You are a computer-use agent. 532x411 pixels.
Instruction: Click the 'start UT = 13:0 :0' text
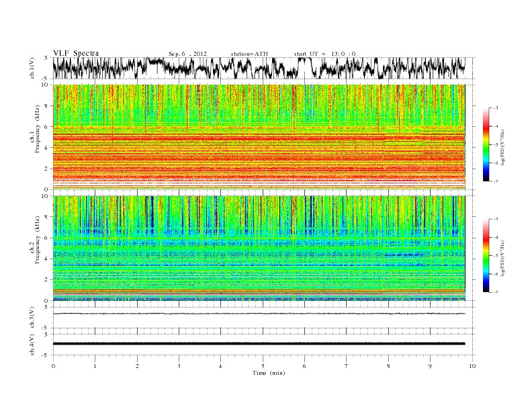click(x=325, y=54)
